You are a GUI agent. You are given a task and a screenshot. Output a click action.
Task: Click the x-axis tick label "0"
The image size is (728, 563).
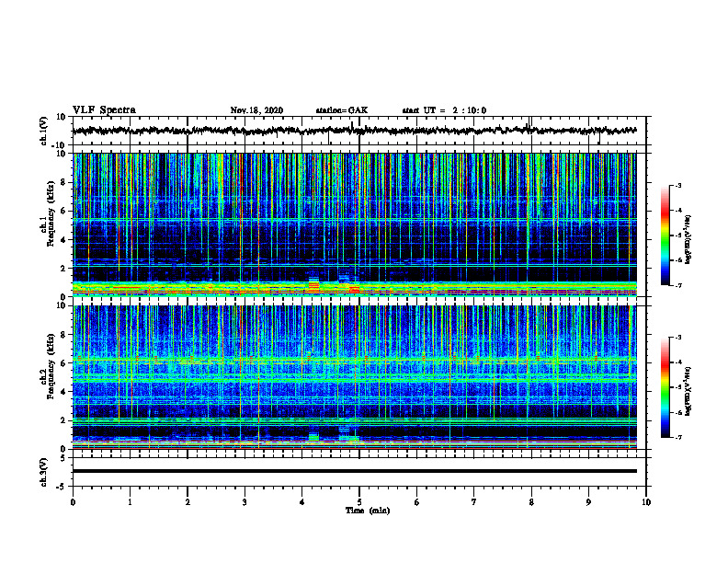point(73,502)
